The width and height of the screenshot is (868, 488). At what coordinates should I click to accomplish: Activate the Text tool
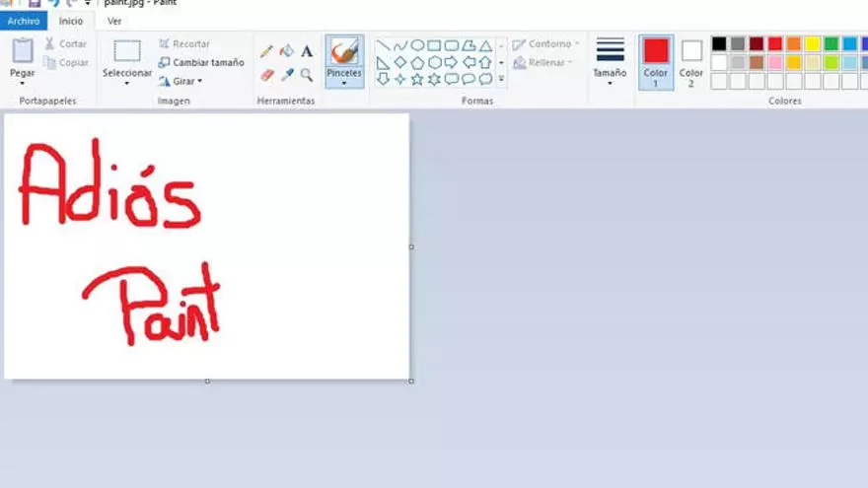(307, 51)
